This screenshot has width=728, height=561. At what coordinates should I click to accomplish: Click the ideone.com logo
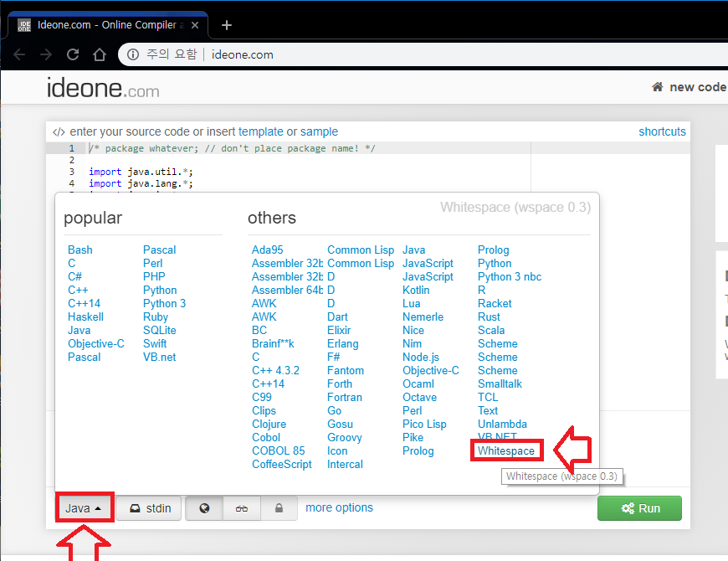pyautogui.click(x=103, y=88)
